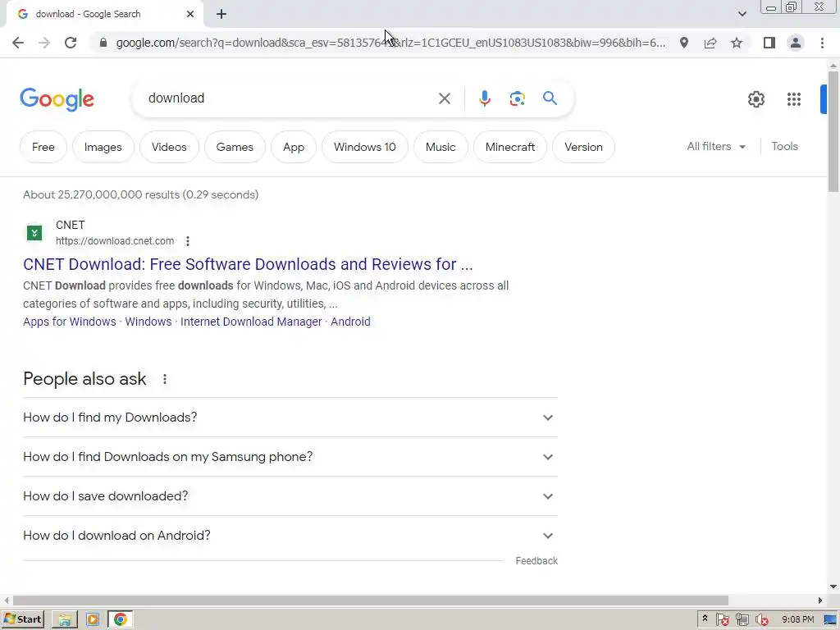Apply the Games filter chip
840x630 pixels.
pos(235,147)
